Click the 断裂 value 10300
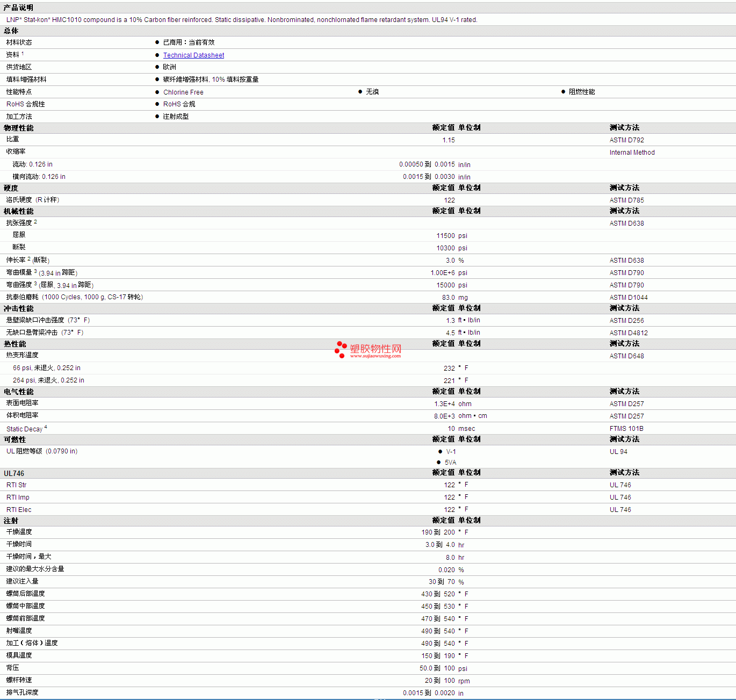The height and width of the screenshot is (700, 736). [x=445, y=248]
